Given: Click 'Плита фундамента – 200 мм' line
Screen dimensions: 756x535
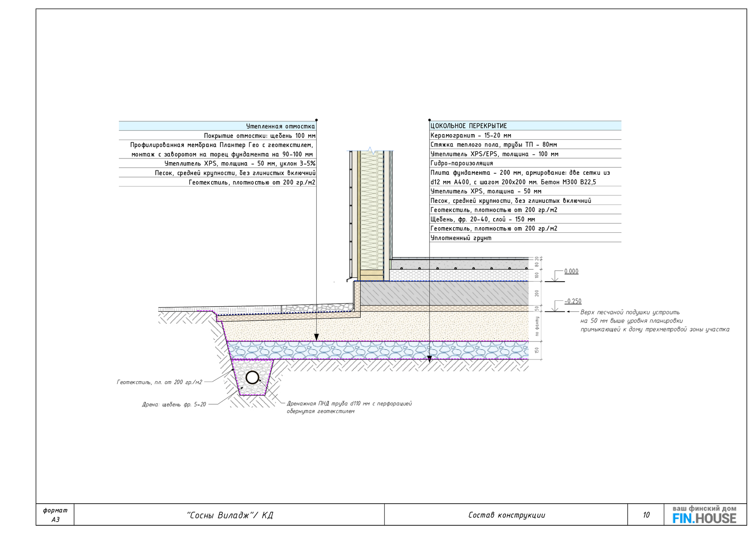Looking at the screenshot, I should coord(520,173).
